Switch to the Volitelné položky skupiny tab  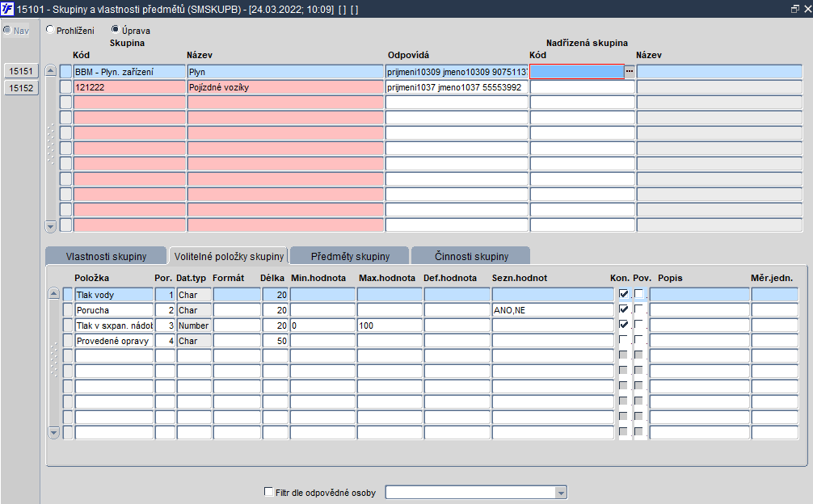tap(229, 256)
